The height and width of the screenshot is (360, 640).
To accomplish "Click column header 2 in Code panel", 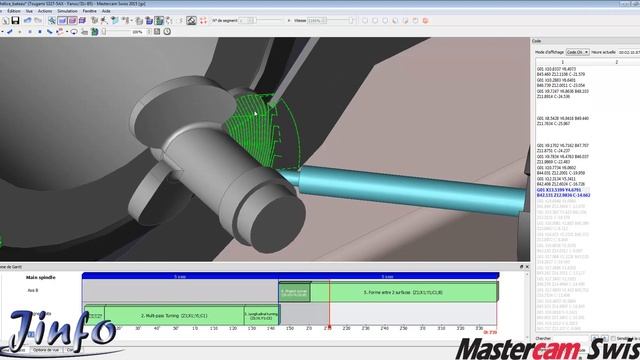I will pyautogui.click(x=616, y=62).
